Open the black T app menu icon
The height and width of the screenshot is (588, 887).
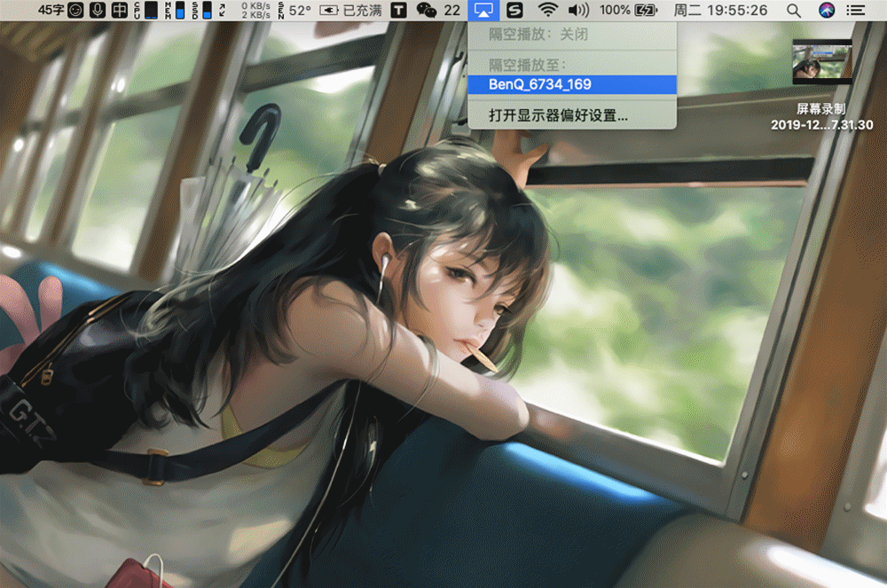[399, 10]
